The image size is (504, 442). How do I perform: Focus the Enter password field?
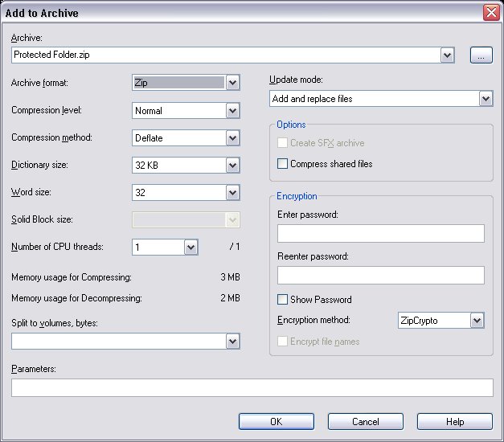[x=381, y=233]
